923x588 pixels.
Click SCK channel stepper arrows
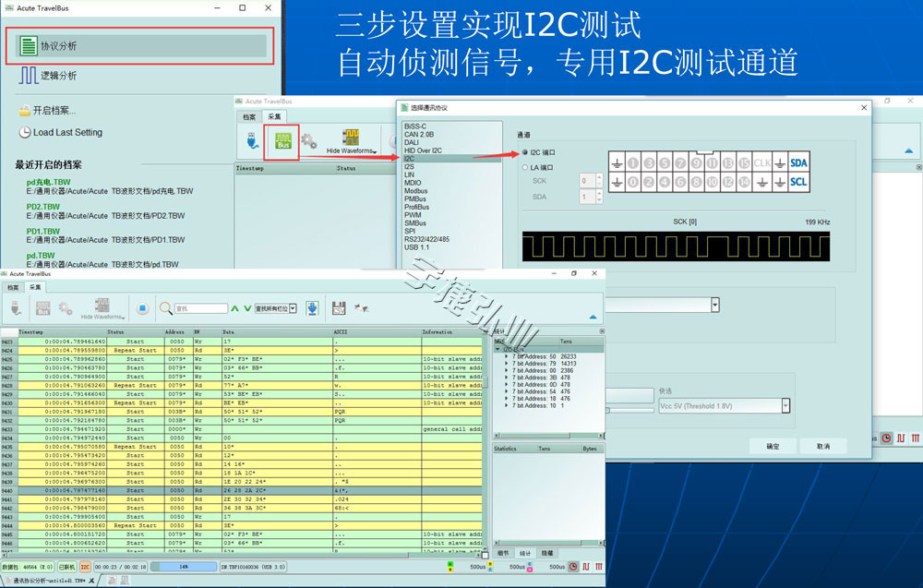point(599,181)
